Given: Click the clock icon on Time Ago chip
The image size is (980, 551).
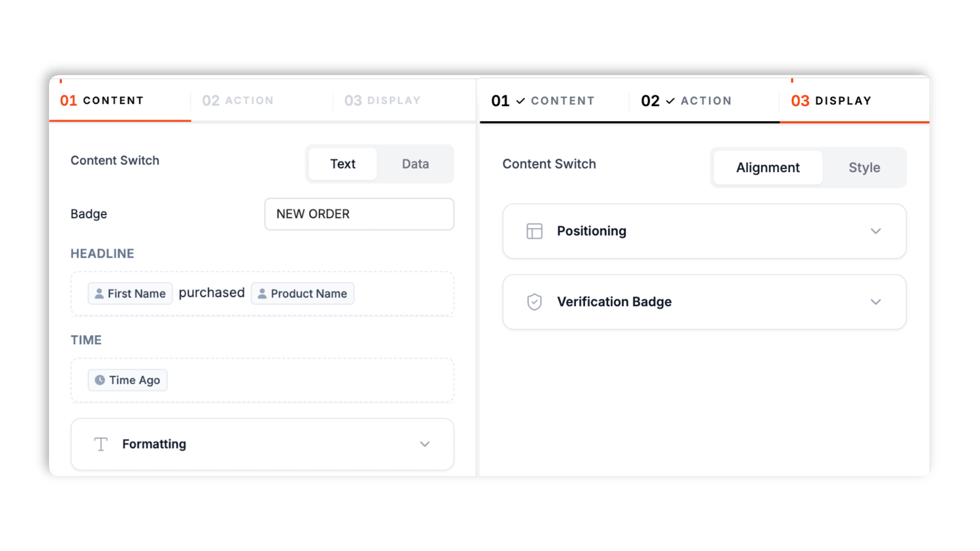Looking at the screenshot, I should coord(100,380).
